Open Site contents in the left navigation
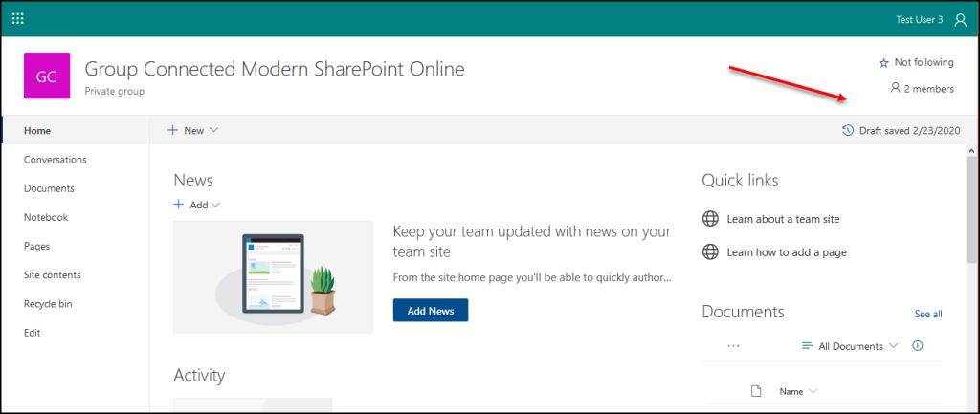The height and width of the screenshot is (414, 980). click(x=53, y=275)
